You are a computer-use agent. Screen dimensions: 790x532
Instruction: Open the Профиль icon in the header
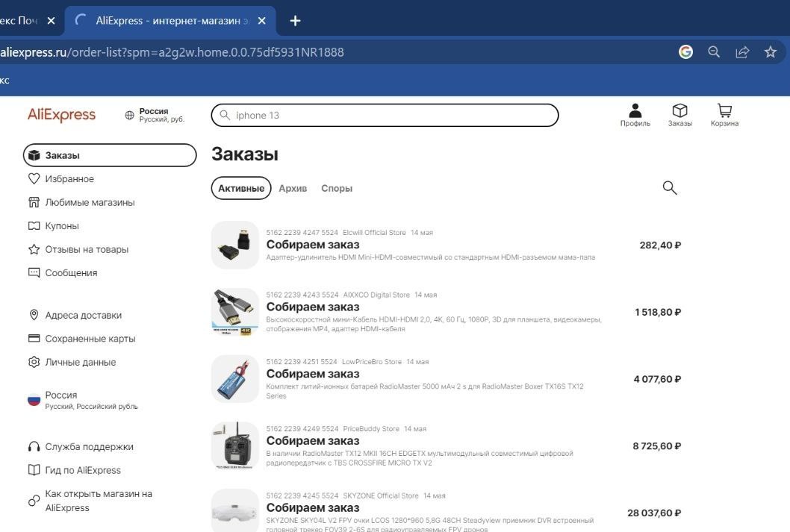(635, 115)
